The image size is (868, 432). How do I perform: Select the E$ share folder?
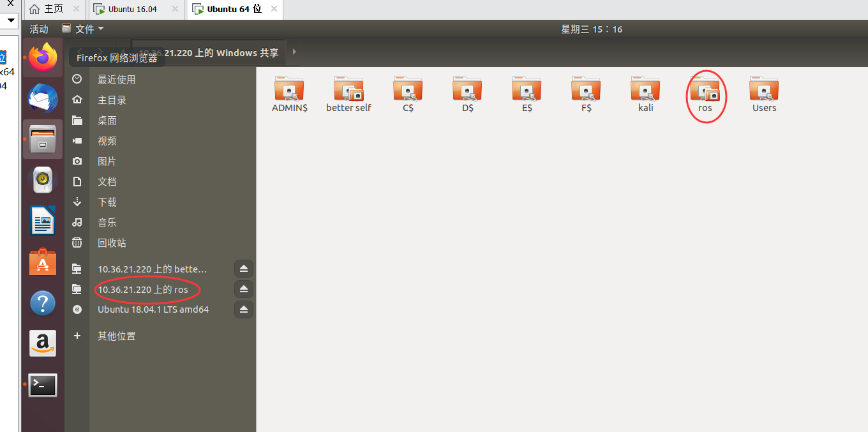[527, 95]
